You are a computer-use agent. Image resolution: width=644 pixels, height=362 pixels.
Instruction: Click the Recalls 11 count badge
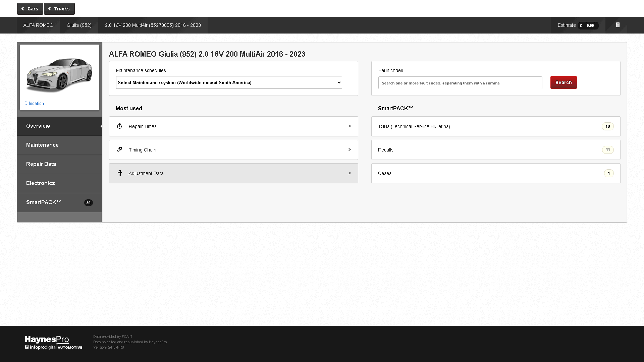coord(607,150)
